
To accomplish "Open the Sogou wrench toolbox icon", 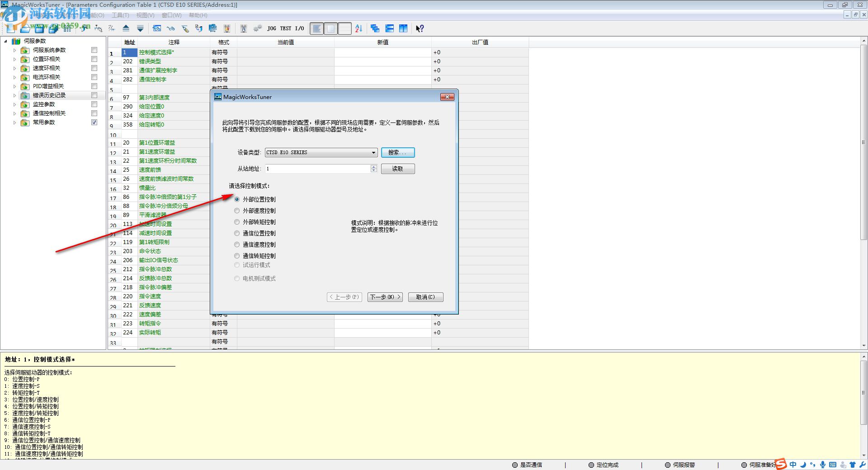I will (x=863, y=465).
